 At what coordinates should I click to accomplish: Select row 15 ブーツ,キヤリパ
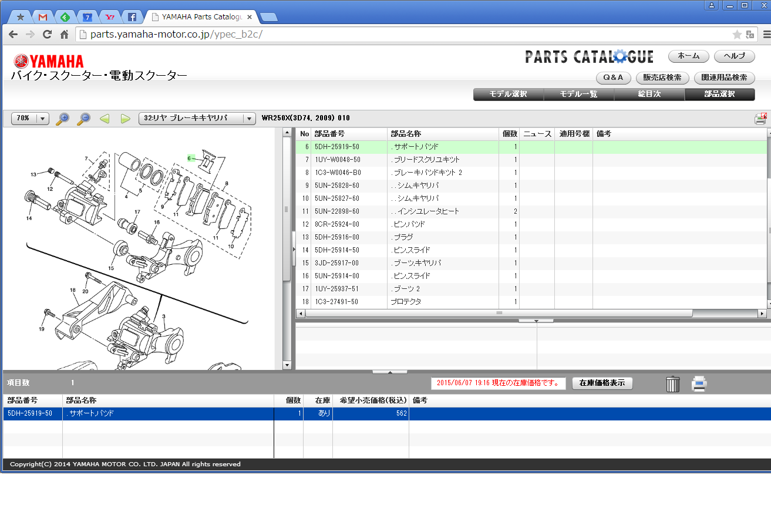pyautogui.click(x=531, y=263)
